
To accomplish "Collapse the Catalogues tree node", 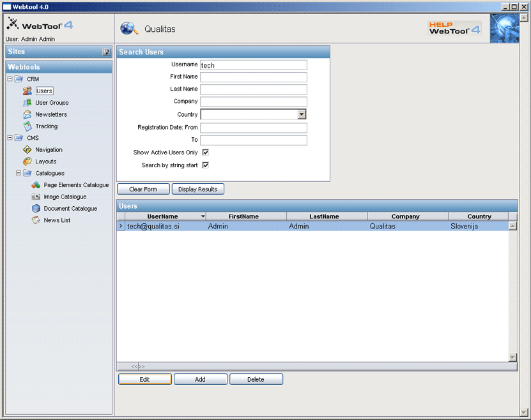I will tap(19, 173).
